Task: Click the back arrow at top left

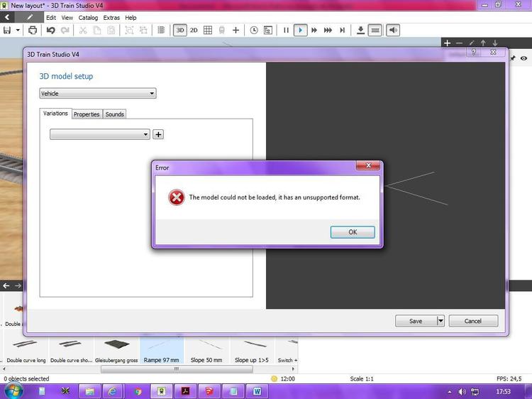Action: click(x=7, y=17)
